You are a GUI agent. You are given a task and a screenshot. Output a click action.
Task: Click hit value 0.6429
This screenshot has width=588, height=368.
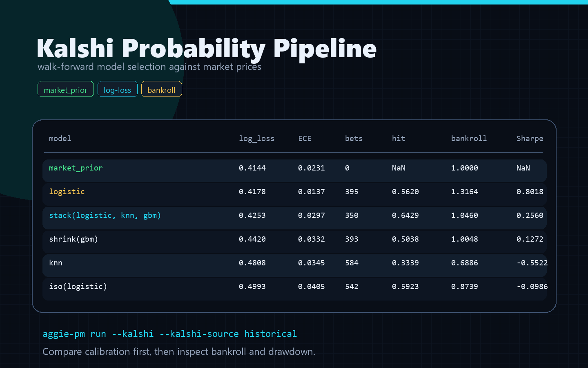[405, 215]
